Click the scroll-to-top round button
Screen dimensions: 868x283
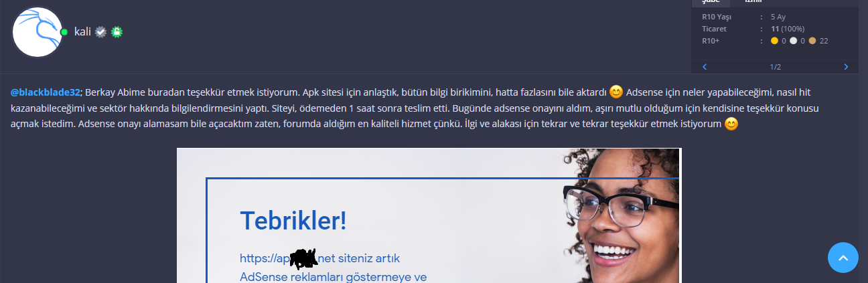tap(843, 258)
